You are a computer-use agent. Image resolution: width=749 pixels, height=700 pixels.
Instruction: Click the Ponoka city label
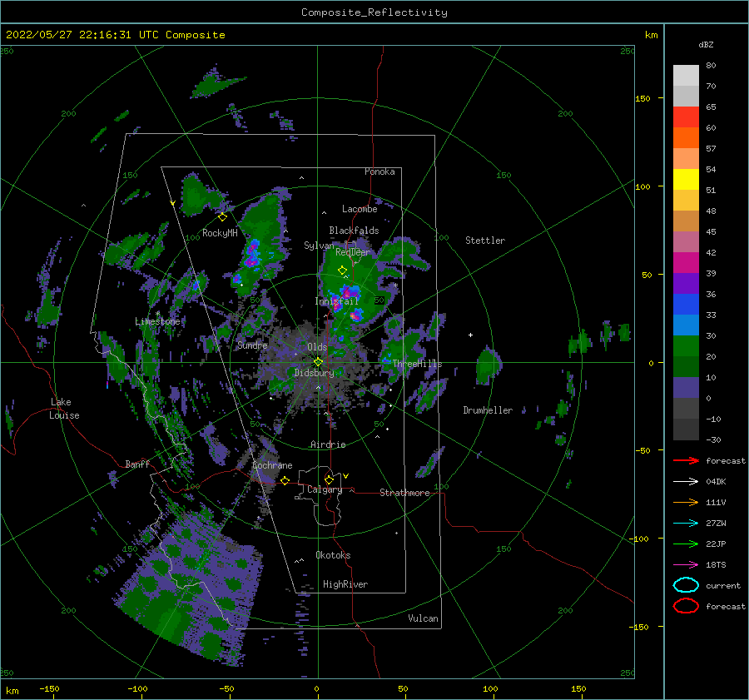tap(379, 171)
